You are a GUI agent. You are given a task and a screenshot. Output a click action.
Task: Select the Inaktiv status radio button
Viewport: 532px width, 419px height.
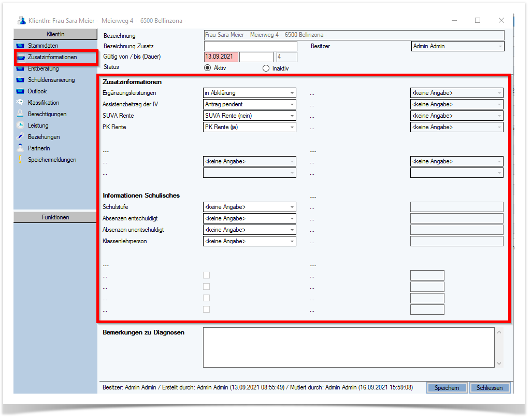coord(266,68)
